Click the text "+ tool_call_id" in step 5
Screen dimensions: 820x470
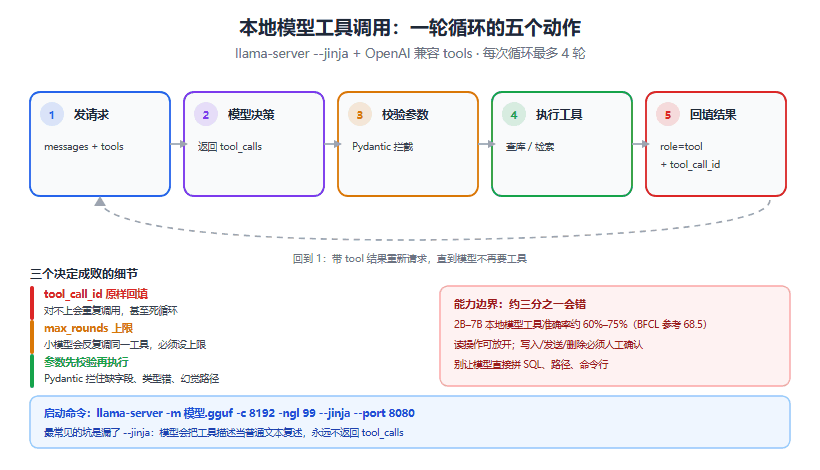[x=690, y=165]
